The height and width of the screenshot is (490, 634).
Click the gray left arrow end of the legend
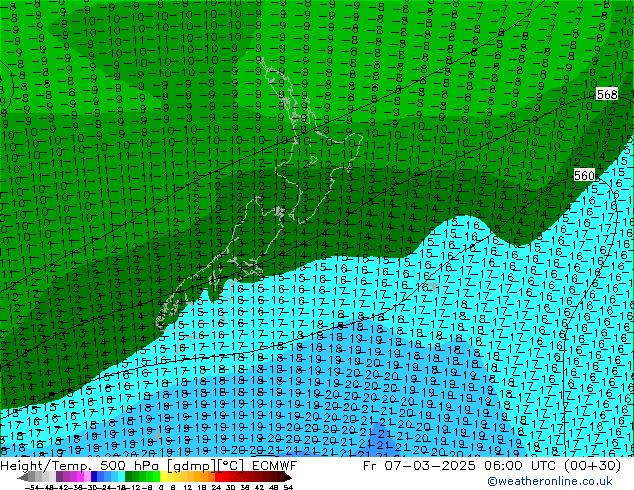(x=23, y=477)
